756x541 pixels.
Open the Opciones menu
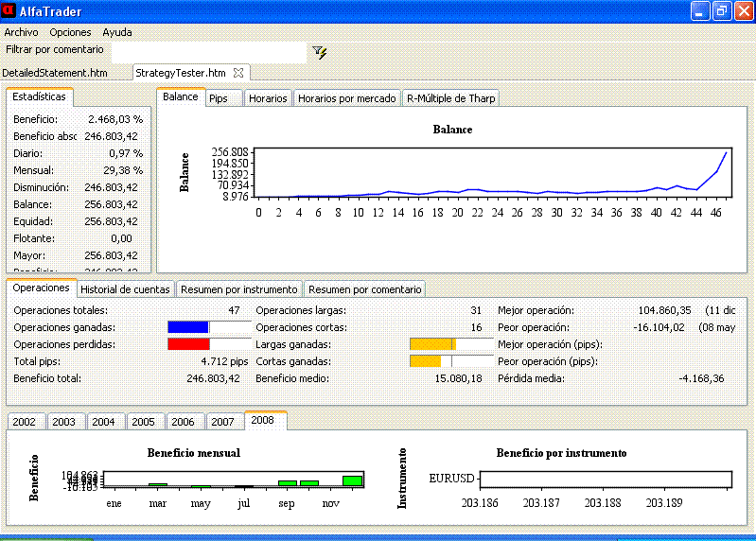(70, 32)
